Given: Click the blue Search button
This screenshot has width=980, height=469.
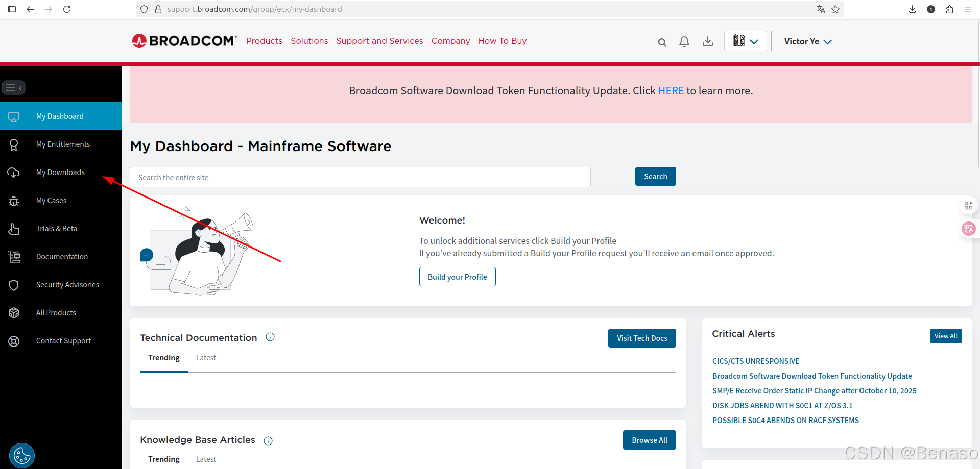Looking at the screenshot, I should point(656,177).
